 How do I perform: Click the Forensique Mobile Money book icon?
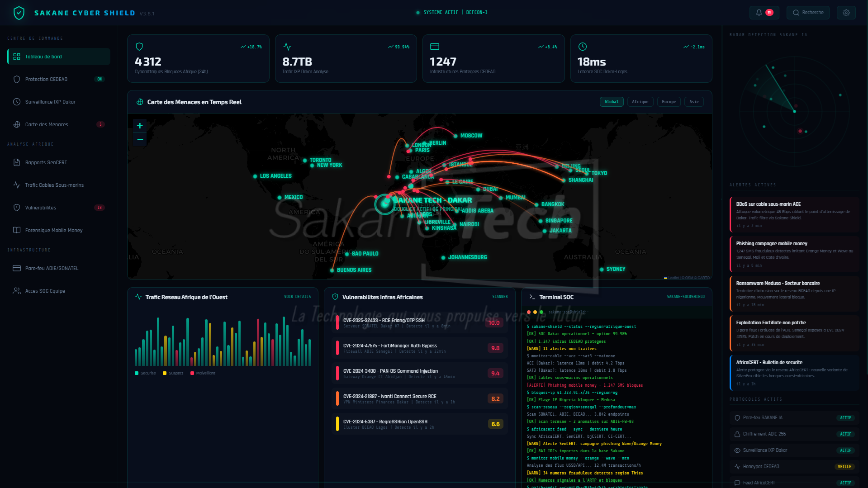pos(17,230)
